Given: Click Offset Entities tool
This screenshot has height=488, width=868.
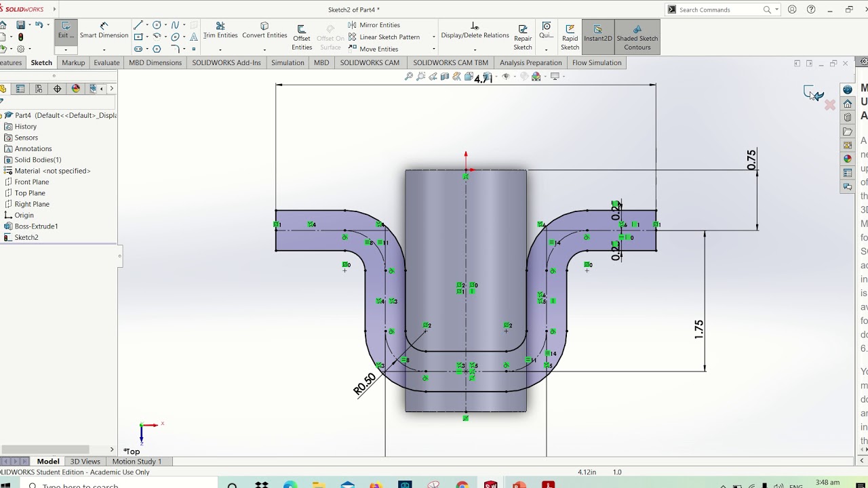Looking at the screenshot, I should click(x=302, y=37).
